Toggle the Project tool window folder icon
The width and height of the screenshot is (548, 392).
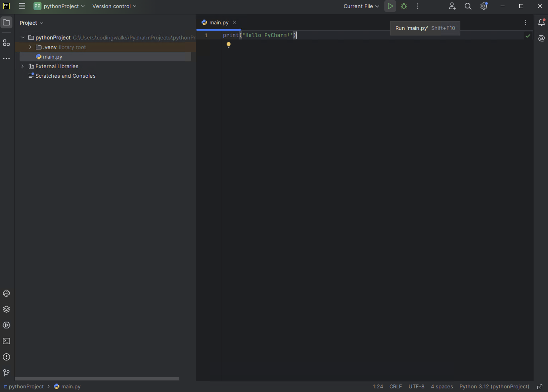click(x=6, y=22)
